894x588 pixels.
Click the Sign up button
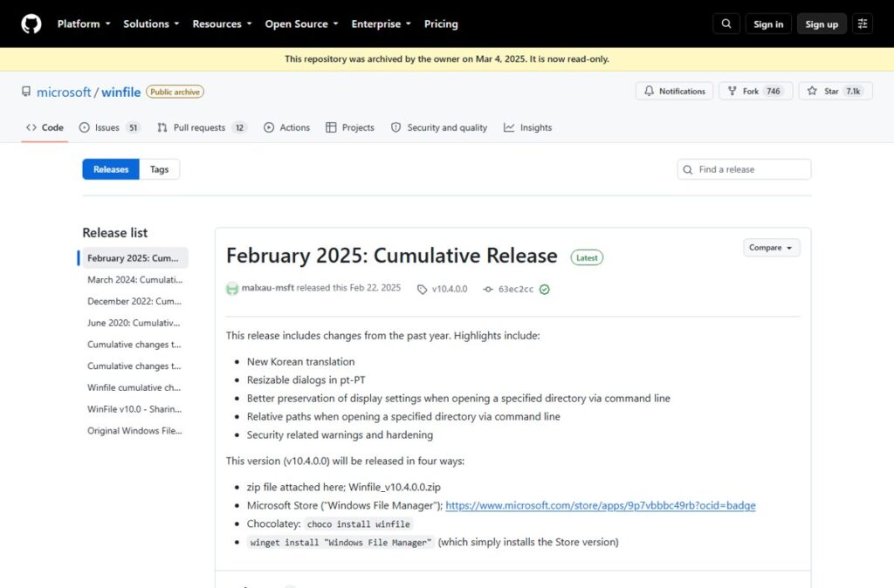click(x=822, y=24)
